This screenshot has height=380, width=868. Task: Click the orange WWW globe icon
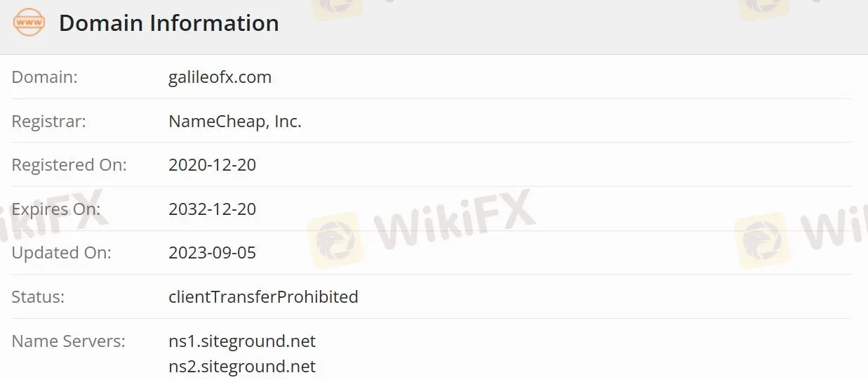[29, 23]
